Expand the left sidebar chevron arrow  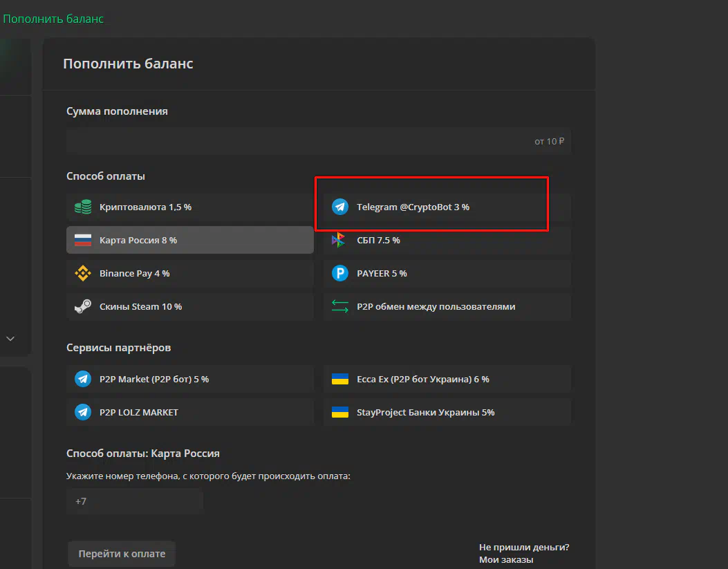(x=10, y=339)
